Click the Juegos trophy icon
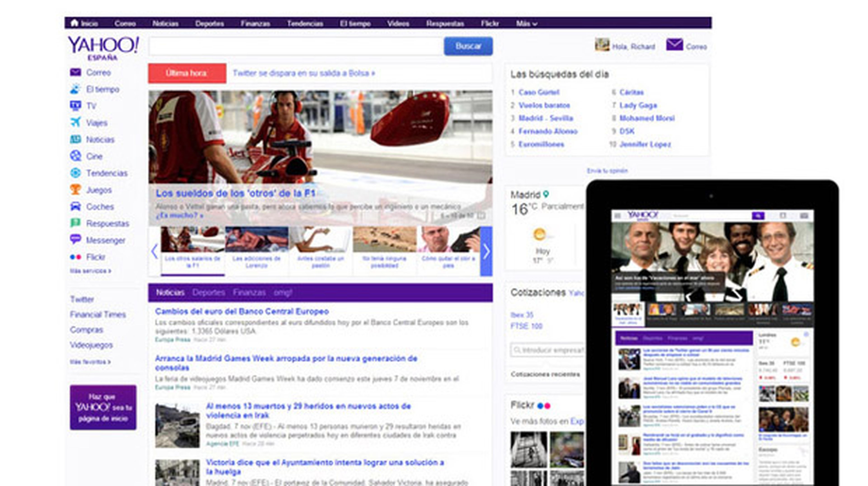The width and height of the screenshot is (868, 486). 75,190
